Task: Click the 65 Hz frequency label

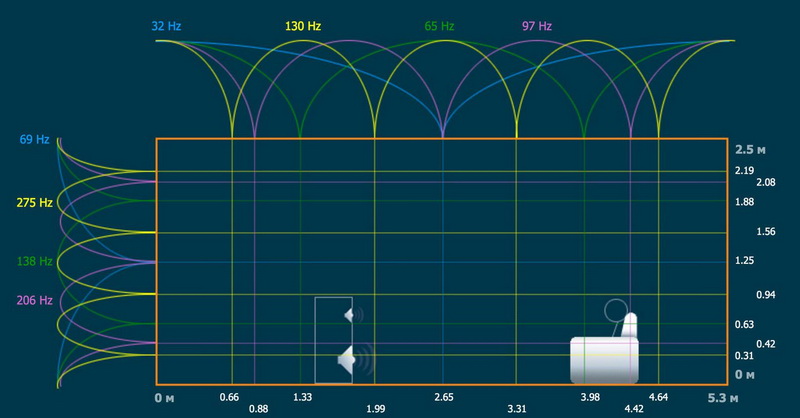Action: [439, 24]
